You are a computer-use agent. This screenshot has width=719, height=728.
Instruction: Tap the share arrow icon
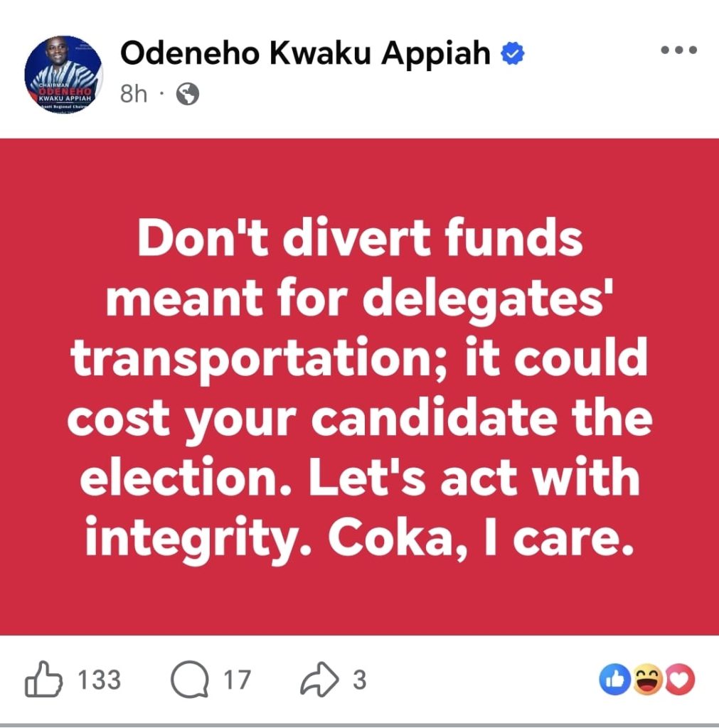pos(320,680)
